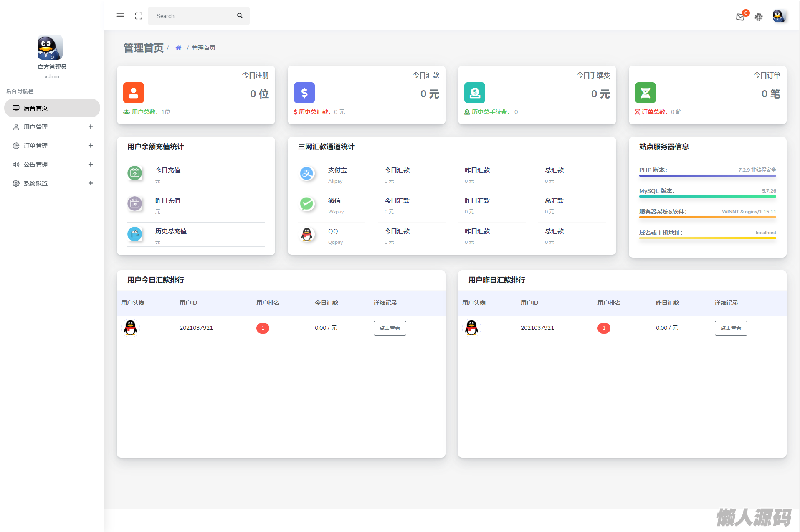The image size is (800, 532).
Task: Click the WeChat pay channel icon
Action: point(307,204)
